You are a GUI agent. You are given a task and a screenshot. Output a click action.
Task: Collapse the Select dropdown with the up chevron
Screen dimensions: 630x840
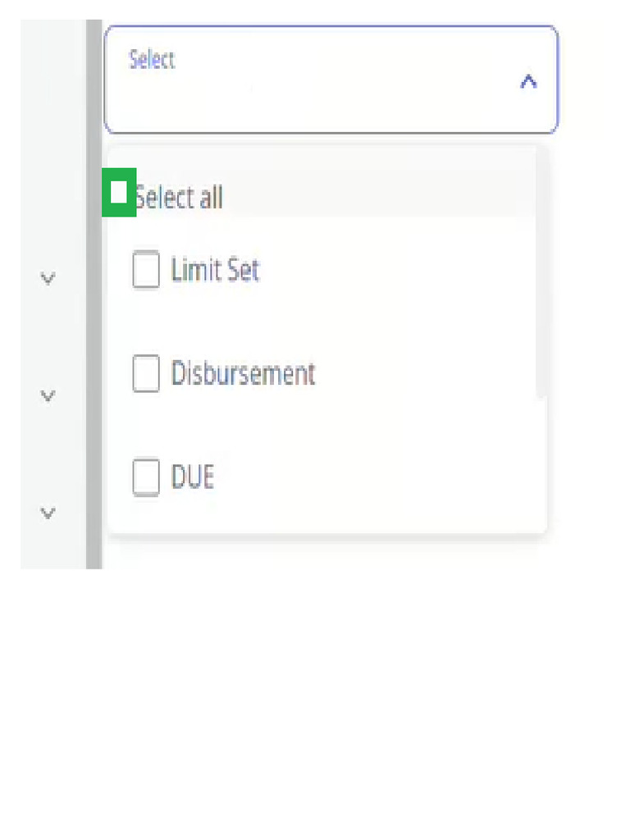(528, 81)
